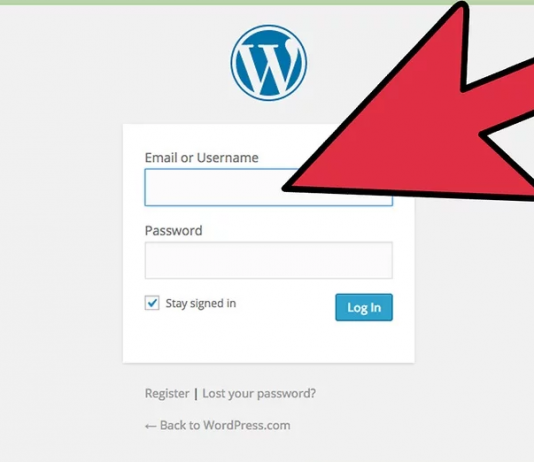Click the WordPress logo above the form
The image size is (534, 462).
pos(269,63)
